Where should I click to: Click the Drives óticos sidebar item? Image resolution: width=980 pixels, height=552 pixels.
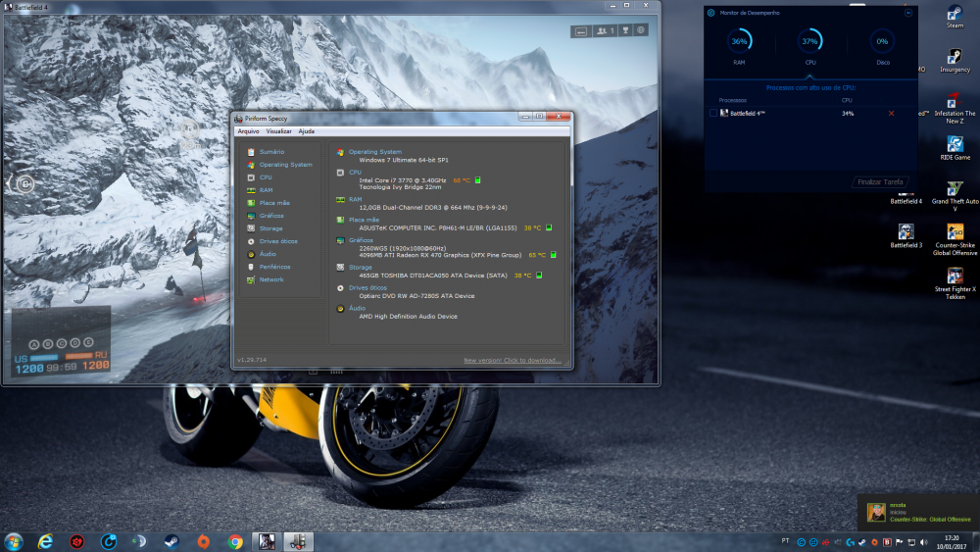pos(278,241)
